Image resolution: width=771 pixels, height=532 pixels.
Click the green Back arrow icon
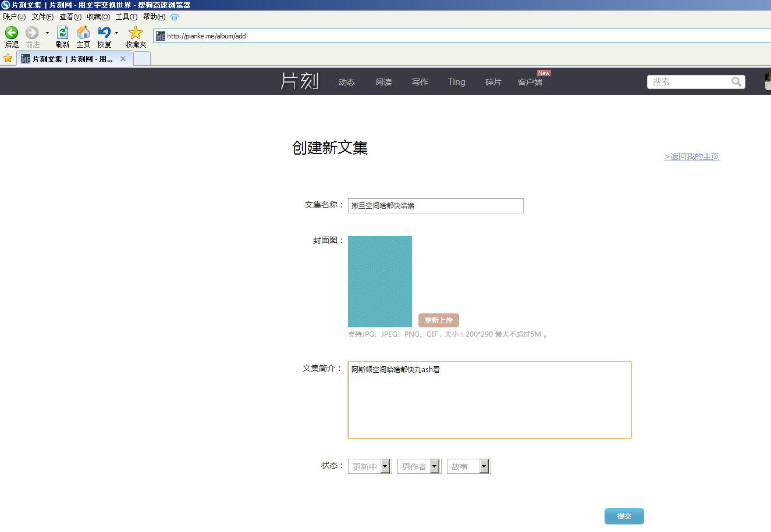coord(12,33)
